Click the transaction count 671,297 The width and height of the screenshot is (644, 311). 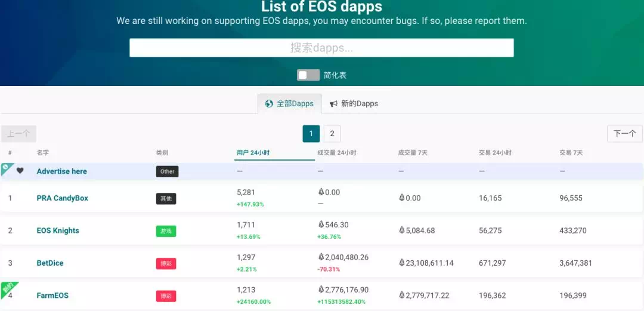pos(493,263)
